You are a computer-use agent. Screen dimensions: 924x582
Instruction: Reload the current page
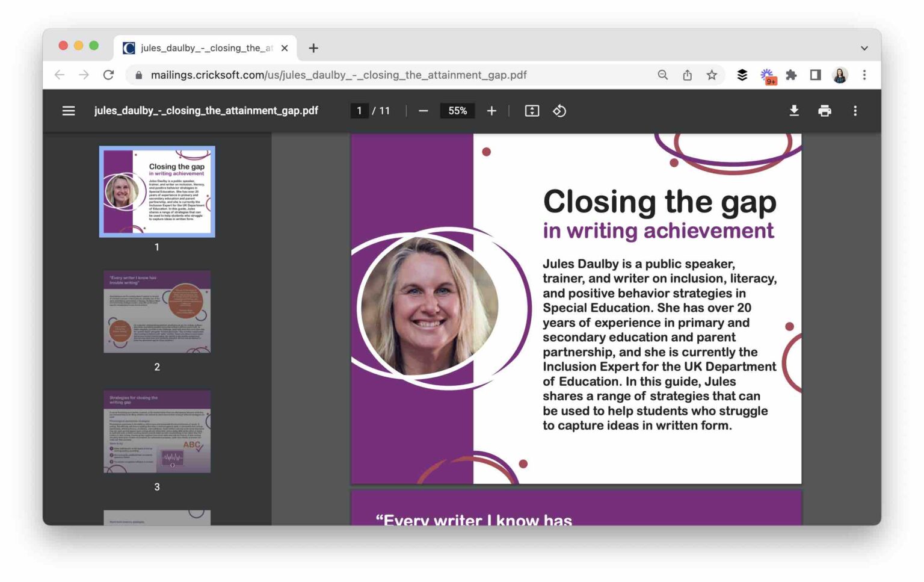pyautogui.click(x=108, y=75)
